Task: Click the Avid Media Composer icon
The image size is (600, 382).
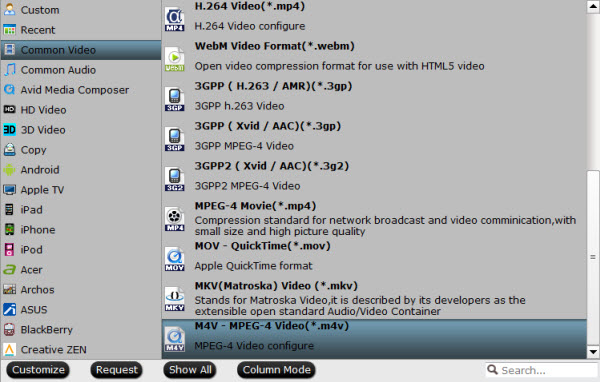Action: [10, 90]
